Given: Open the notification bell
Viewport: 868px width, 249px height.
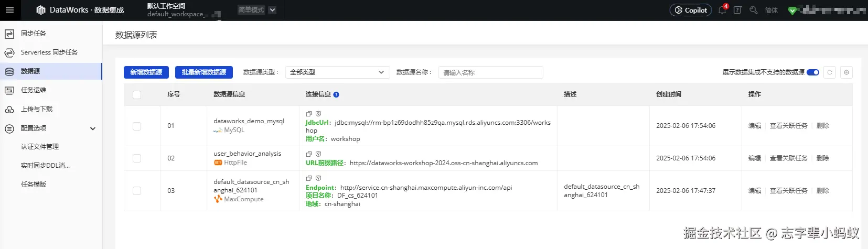Looking at the screenshot, I should tap(722, 10).
